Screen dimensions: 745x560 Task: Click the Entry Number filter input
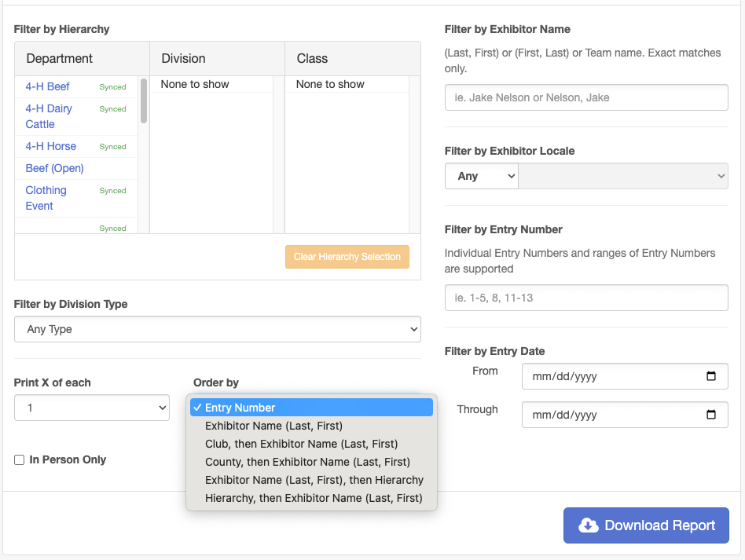(x=586, y=298)
